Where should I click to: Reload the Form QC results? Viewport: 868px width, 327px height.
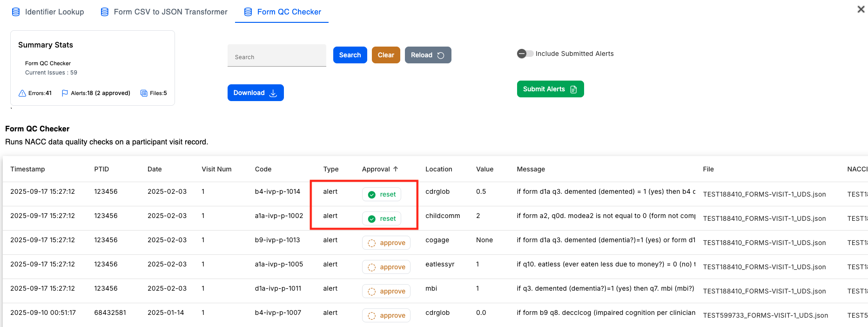427,55
